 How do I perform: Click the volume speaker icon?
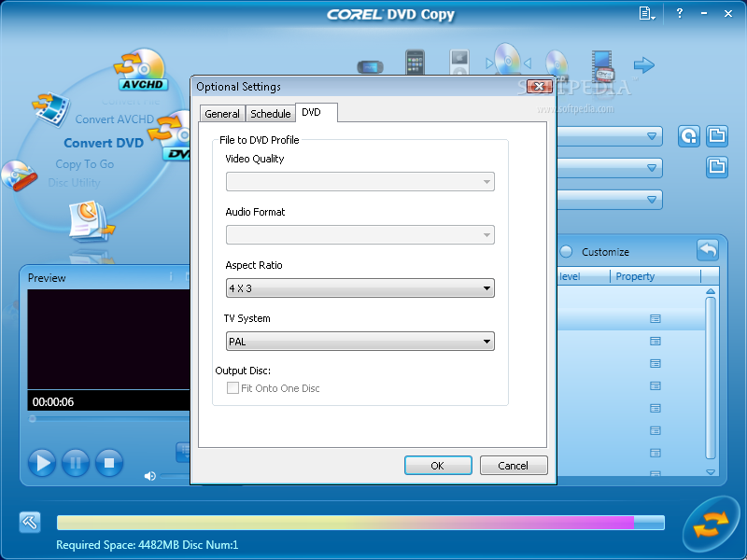coord(149,476)
